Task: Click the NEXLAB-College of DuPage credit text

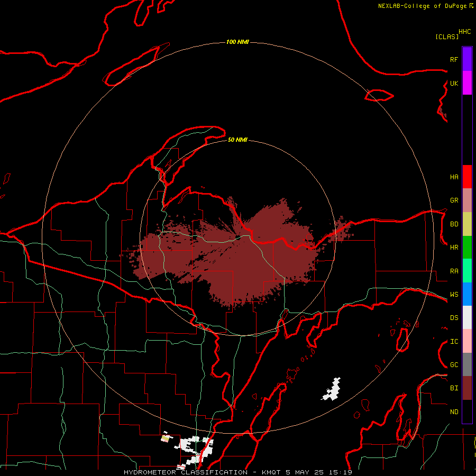Action: click(x=422, y=6)
